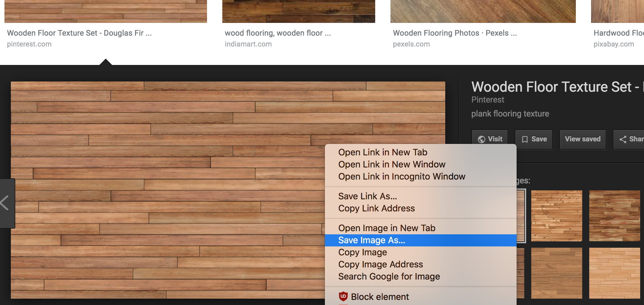This screenshot has height=305, width=644.
Task: Choose Save Link As... menu entry
Action: pos(420,196)
